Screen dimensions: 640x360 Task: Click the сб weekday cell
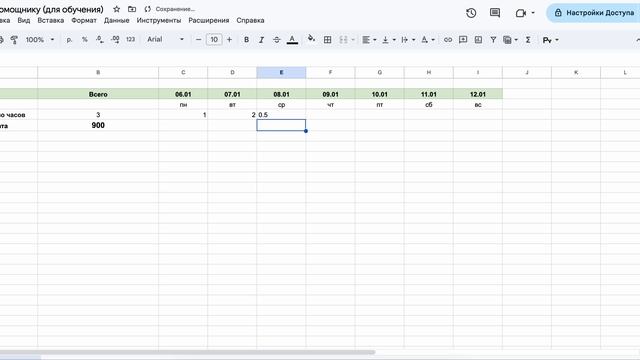pos(429,105)
